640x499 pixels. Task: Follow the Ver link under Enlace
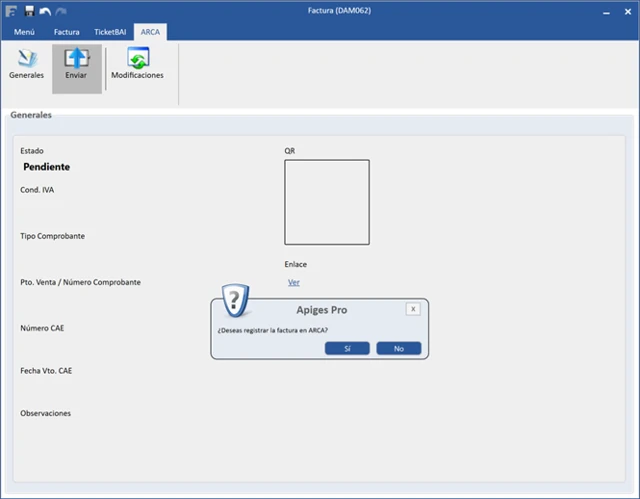[x=293, y=283]
